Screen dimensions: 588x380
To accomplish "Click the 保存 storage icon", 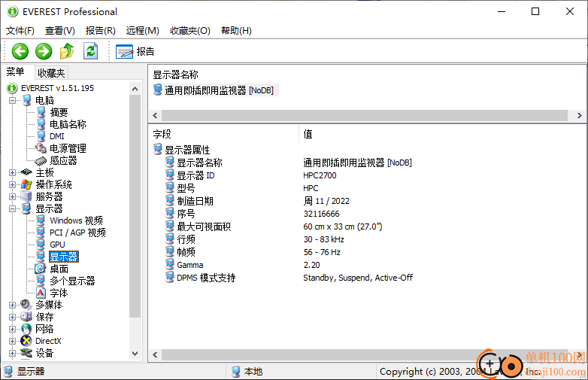I will [26, 317].
